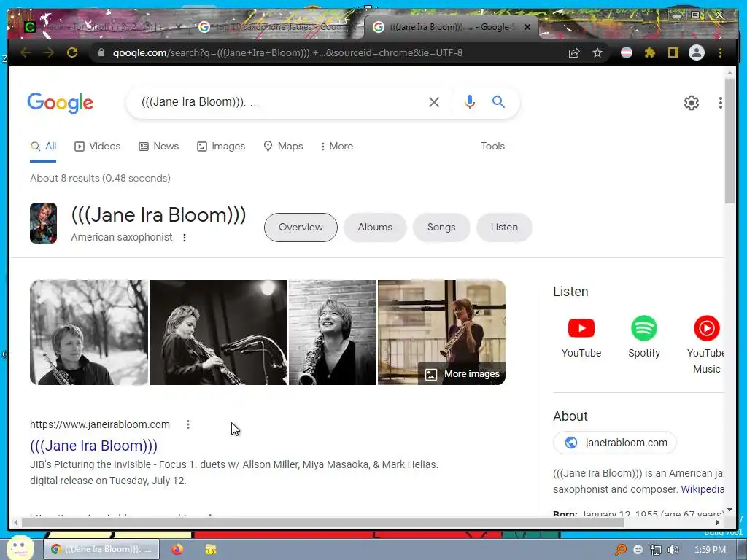
Task: Click the address bar URL
Action: point(287,52)
